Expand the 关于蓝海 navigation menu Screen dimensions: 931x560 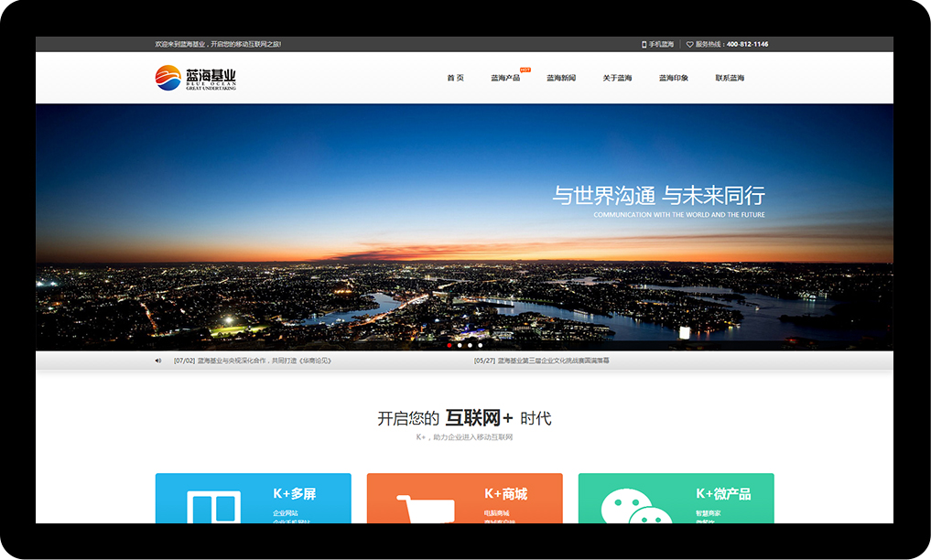617,78
